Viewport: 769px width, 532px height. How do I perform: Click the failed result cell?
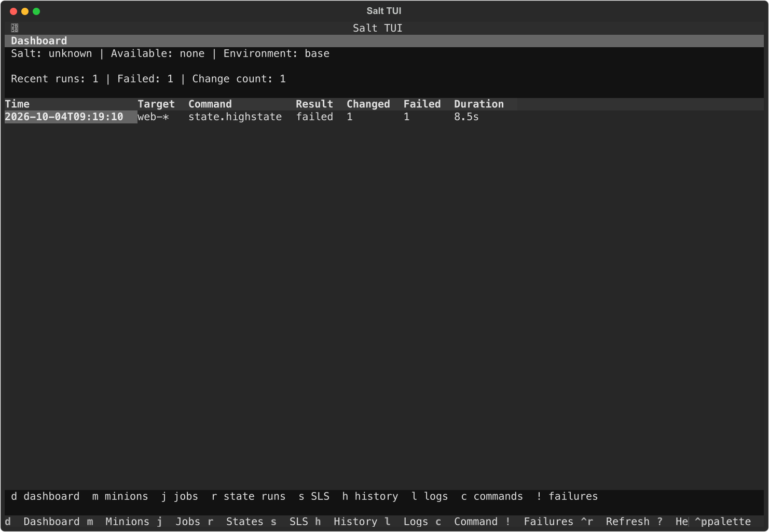point(314,117)
